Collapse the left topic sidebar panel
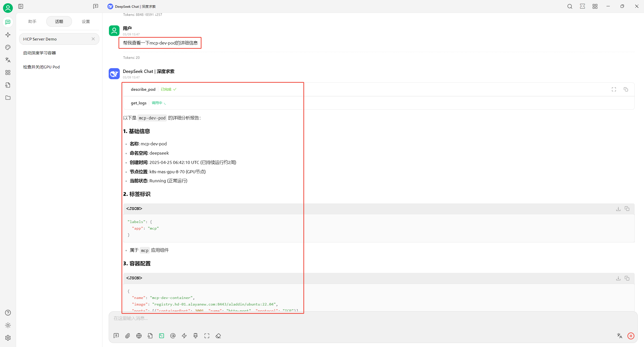The image size is (644, 347). [21, 6]
